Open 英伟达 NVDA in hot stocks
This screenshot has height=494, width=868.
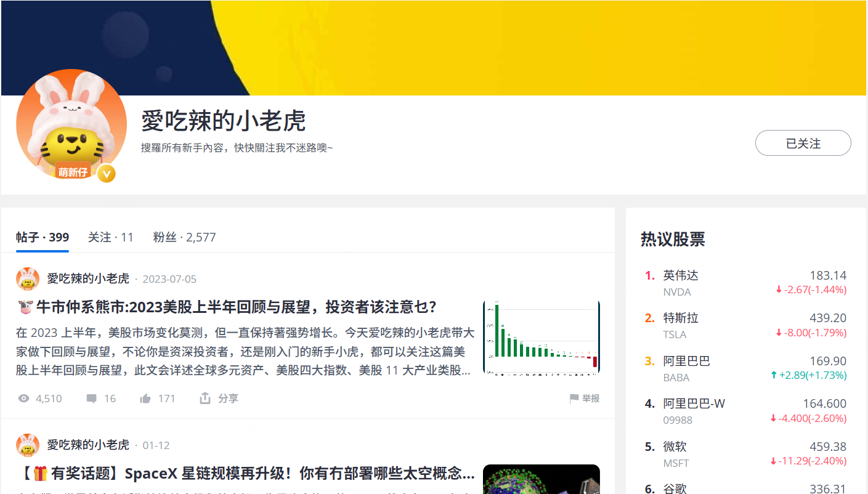tap(746, 283)
